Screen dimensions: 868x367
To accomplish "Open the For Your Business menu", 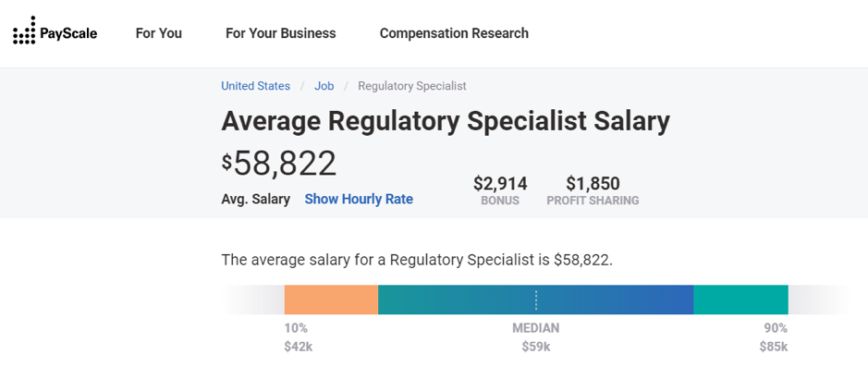I will [x=281, y=33].
